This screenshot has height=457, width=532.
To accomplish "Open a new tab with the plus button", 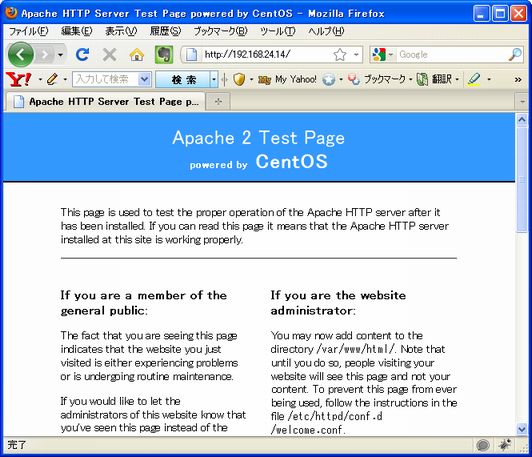I will tap(218, 101).
